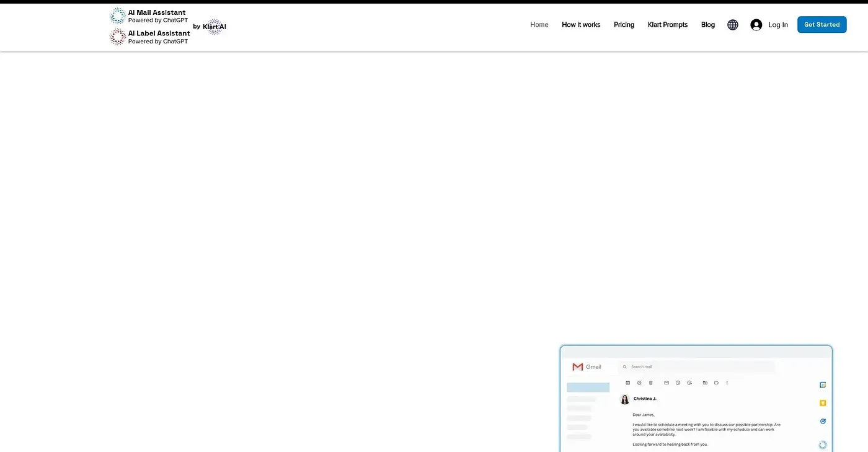Open the Blog menu item

click(x=708, y=25)
